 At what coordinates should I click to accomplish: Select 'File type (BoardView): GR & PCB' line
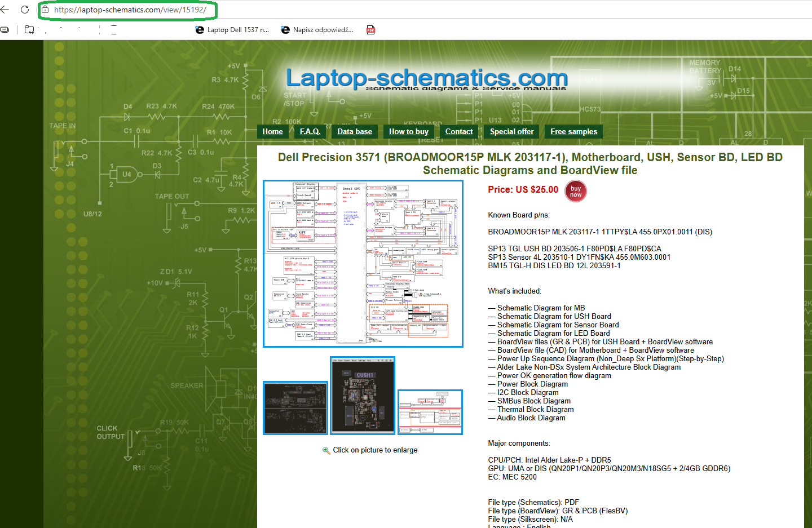[558, 511]
